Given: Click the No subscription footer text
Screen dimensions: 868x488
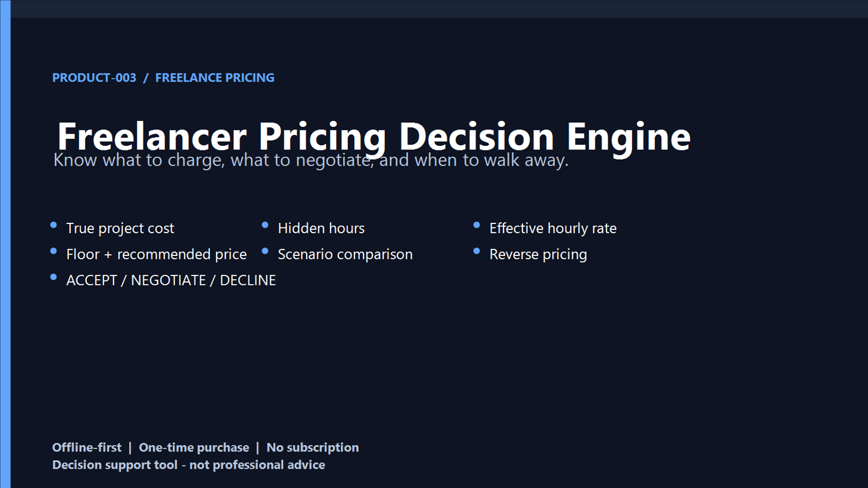Looking at the screenshot, I should click(x=312, y=447).
